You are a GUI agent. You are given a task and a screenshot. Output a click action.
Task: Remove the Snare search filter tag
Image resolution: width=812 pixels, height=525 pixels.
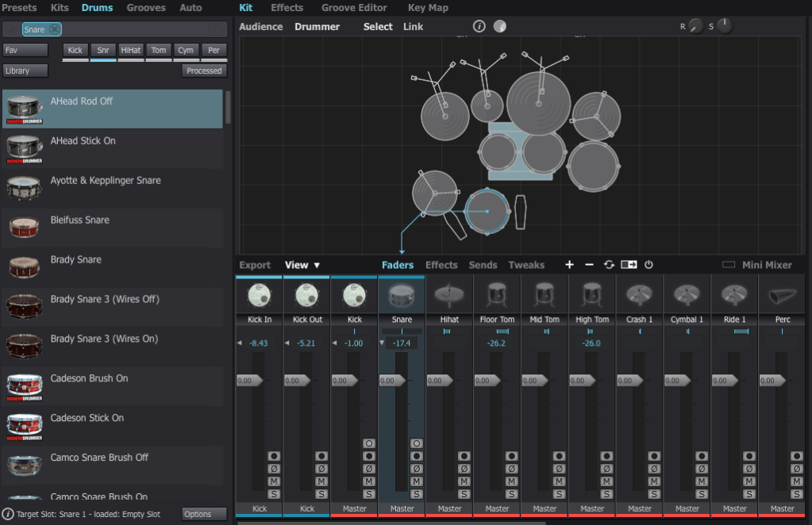[54, 29]
